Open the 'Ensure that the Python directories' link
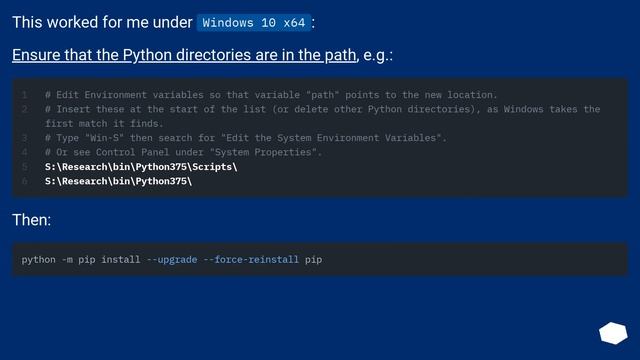Viewport: 640px width, 360px height. 184,55
